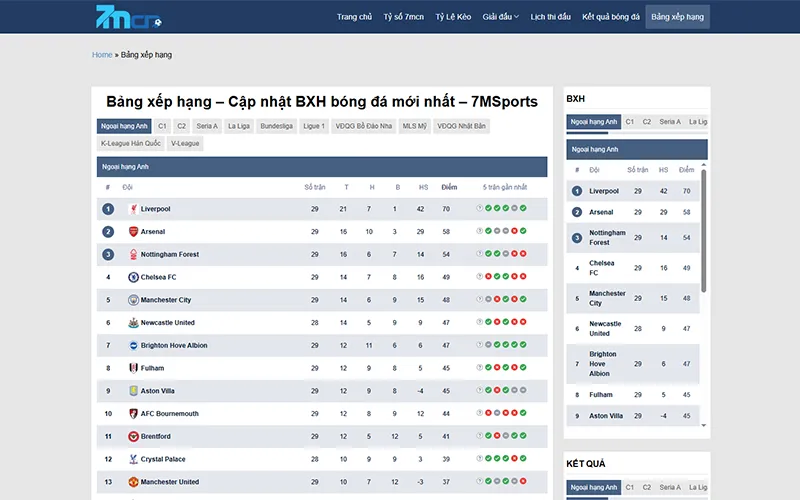
Task: Click the question mark icon in Liverpool's form row
Action: [480, 209]
